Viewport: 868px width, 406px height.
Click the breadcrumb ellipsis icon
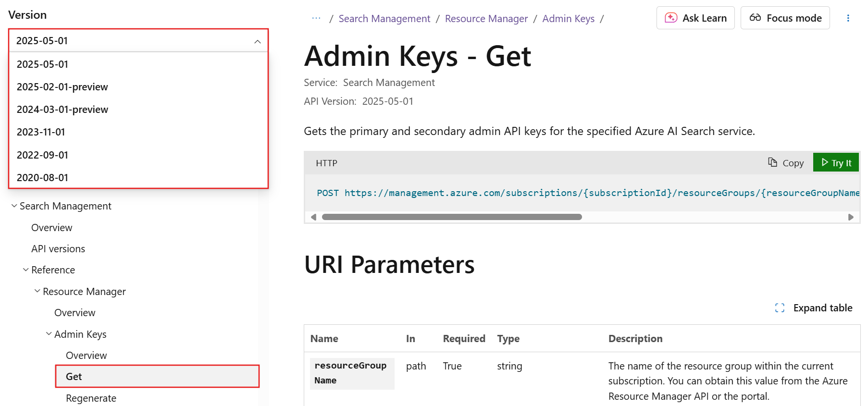click(x=316, y=18)
